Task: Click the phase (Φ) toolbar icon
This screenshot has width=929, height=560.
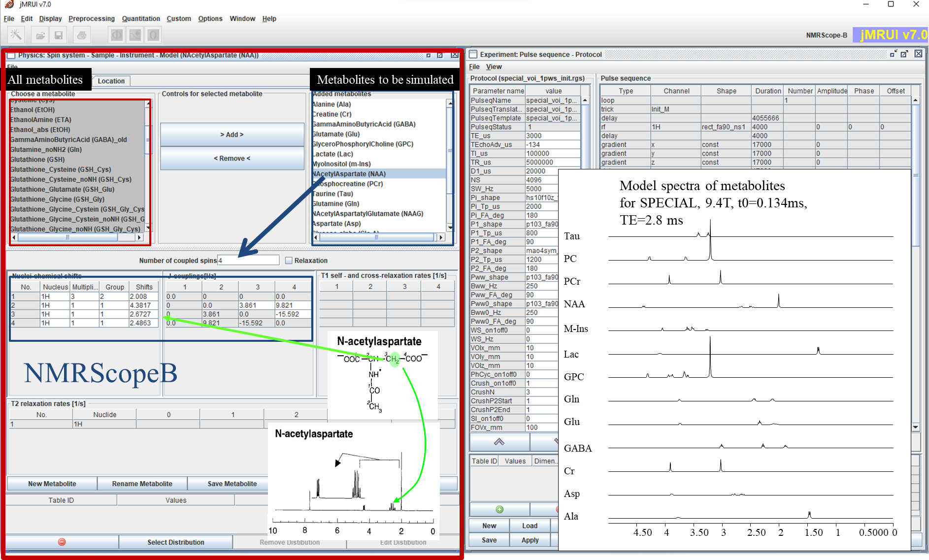Action: [x=117, y=35]
